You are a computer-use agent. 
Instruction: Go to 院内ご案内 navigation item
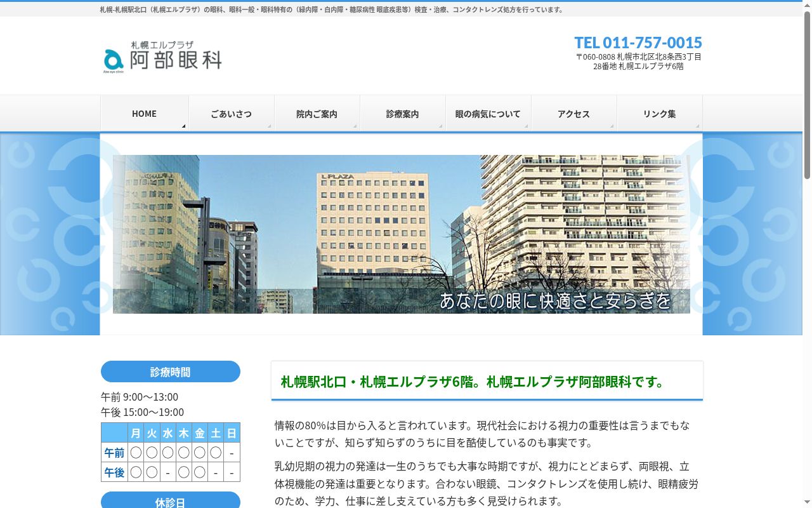[x=317, y=114]
